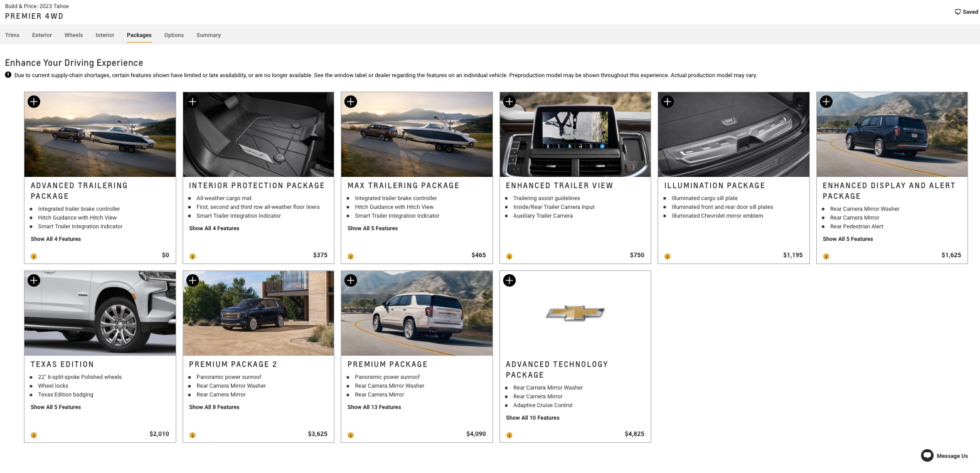Click the supply-chain notice alert icon
Viewport: 980px width, 473px height.
point(8,75)
